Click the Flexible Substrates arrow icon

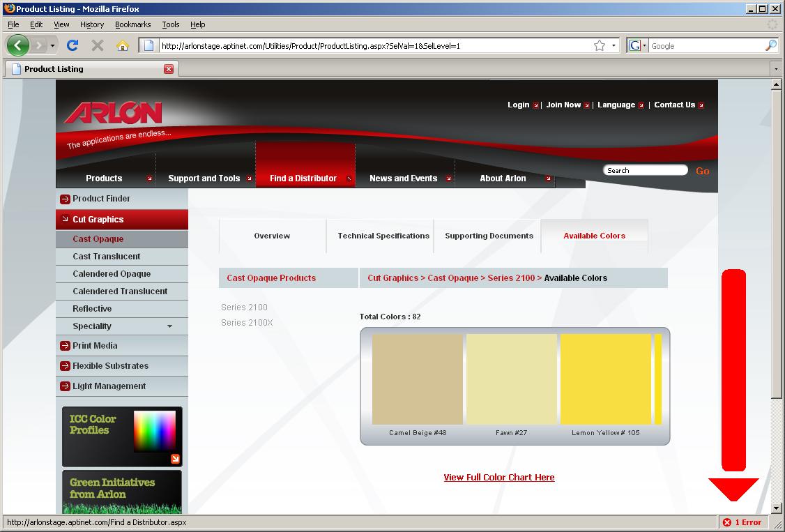(65, 366)
